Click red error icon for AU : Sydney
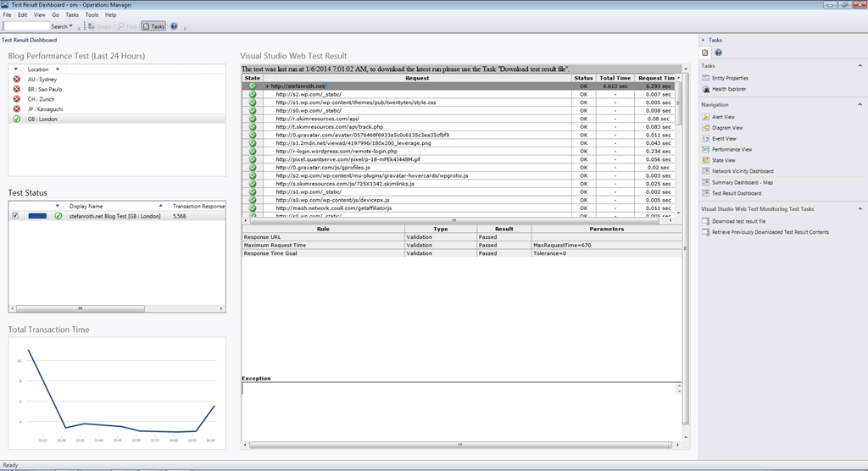The image size is (868, 471). 17,79
